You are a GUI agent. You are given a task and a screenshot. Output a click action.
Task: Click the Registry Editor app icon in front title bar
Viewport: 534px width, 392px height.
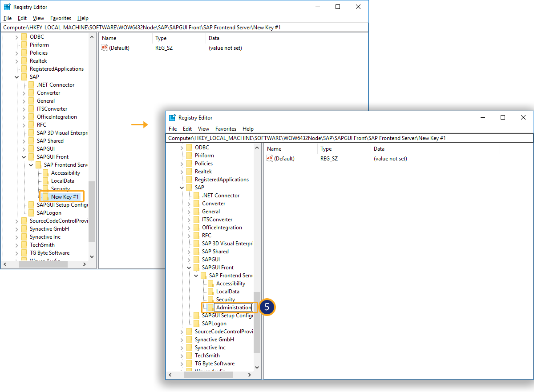point(172,118)
